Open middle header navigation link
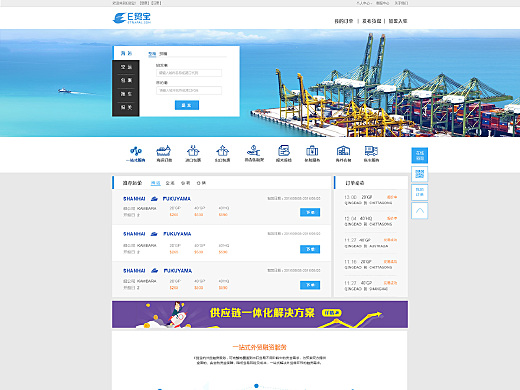 (372, 21)
